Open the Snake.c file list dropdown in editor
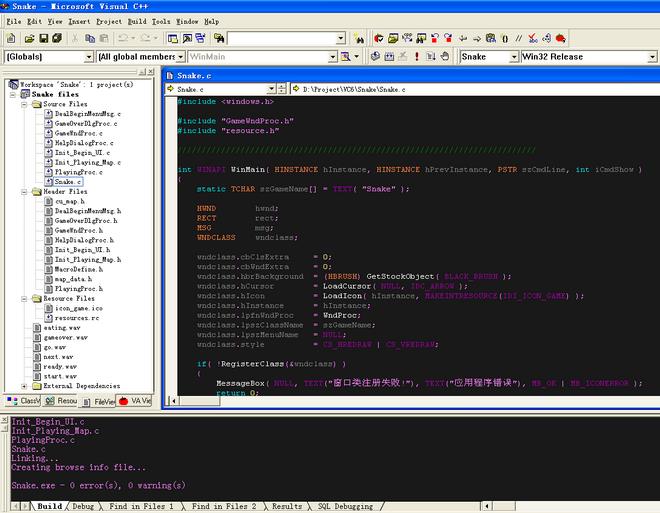The image size is (660, 513). click(271, 89)
